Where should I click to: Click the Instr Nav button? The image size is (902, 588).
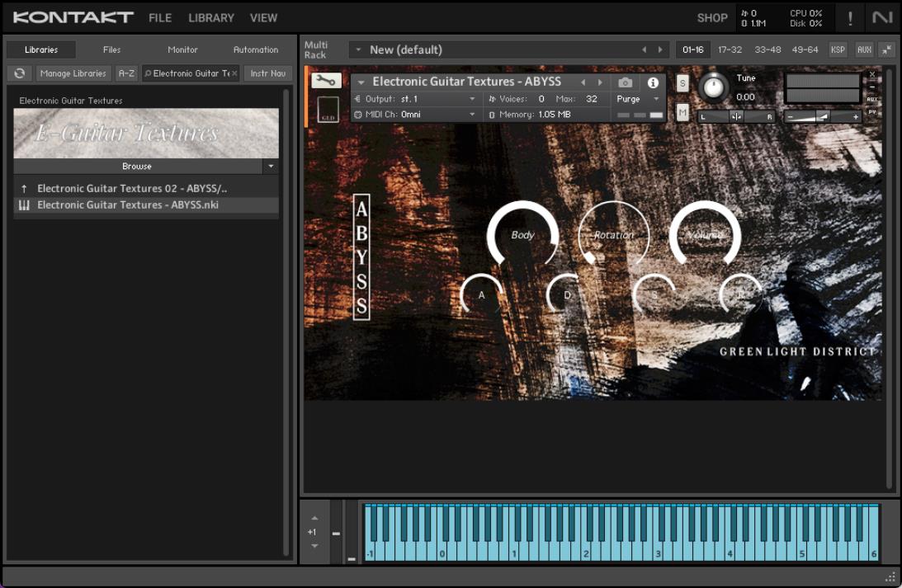pos(267,73)
